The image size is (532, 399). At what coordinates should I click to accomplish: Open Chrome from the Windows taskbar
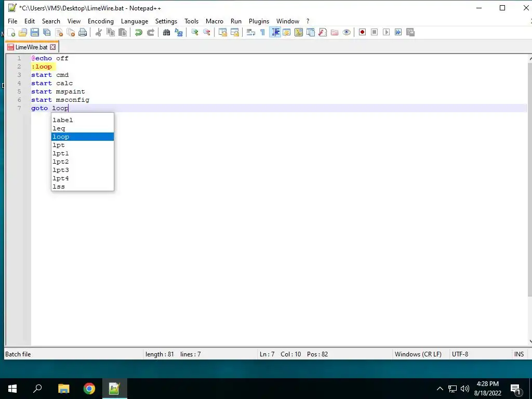coord(89,389)
